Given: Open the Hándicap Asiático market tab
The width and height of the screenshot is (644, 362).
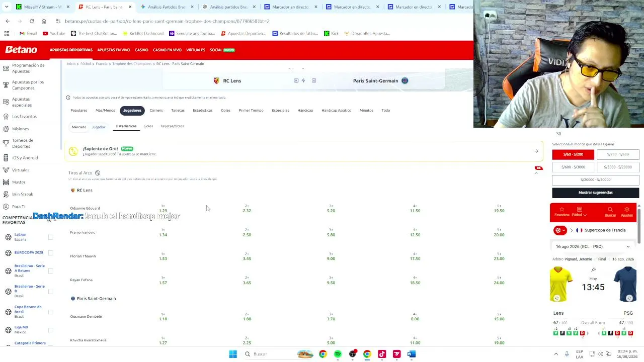Looking at the screenshot, I should coord(336,110).
